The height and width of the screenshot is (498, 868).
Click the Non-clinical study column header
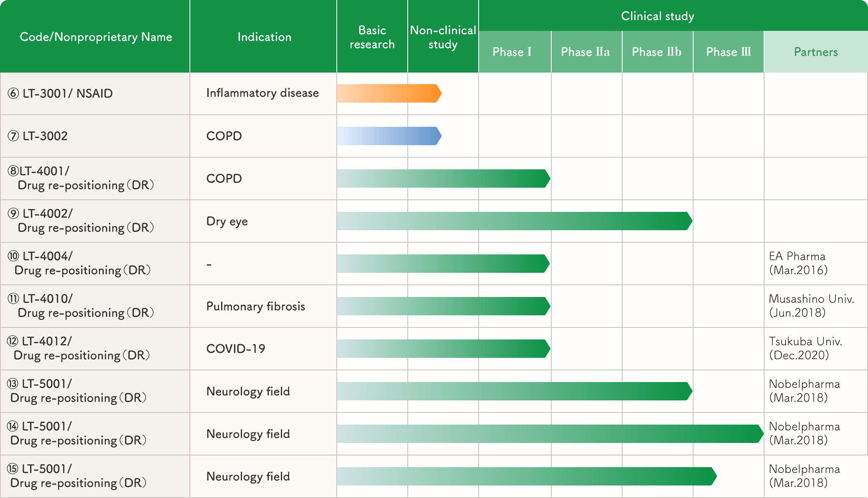pos(443,37)
